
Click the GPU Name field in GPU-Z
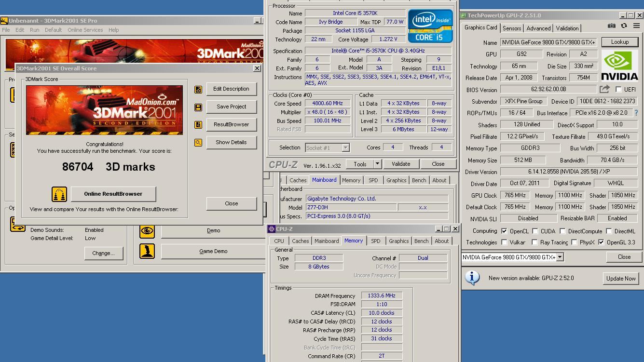click(x=548, y=42)
